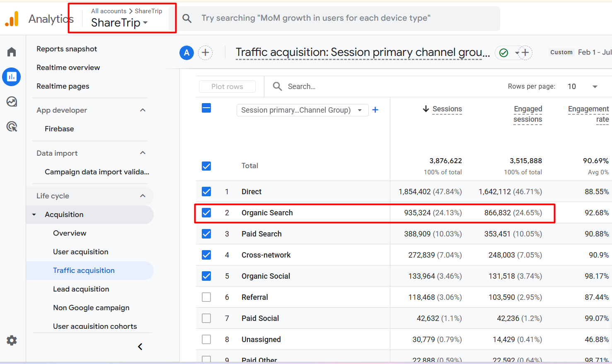Click the table search magnifier icon
Screen dimensions: 612x364
click(277, 86)
